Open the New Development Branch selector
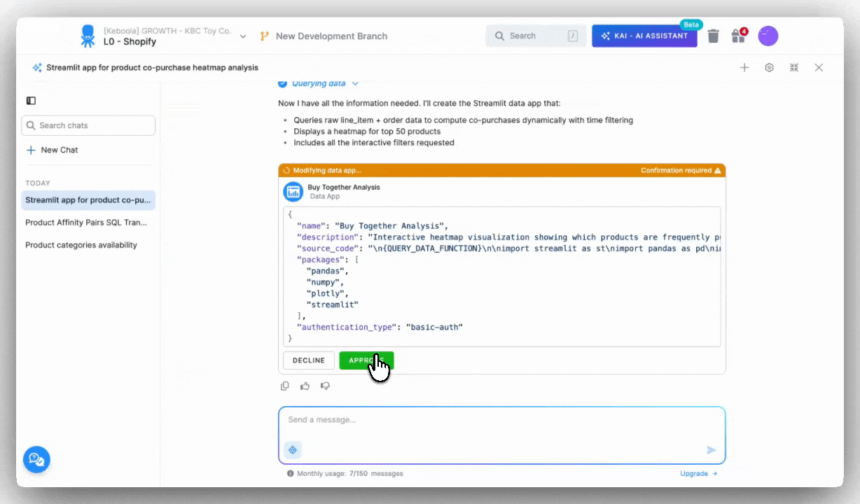 (324, 36)
